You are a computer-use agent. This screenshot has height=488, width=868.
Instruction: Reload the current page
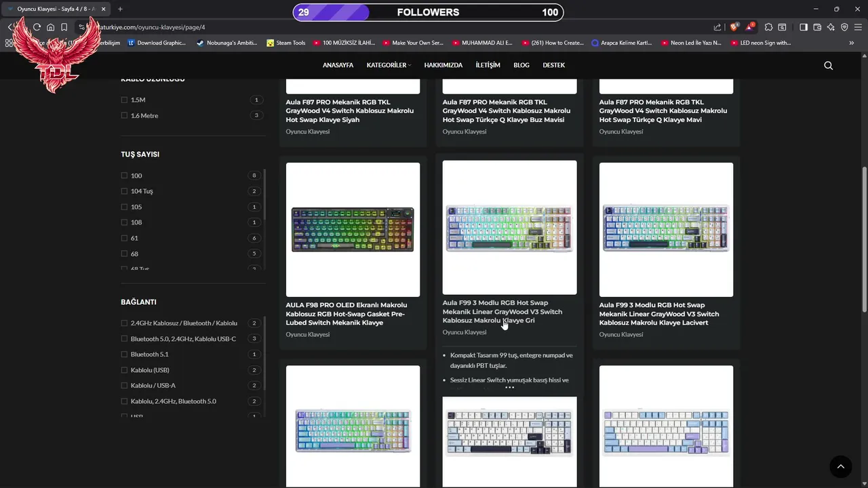pyautogui.click(x=37, y=27)
